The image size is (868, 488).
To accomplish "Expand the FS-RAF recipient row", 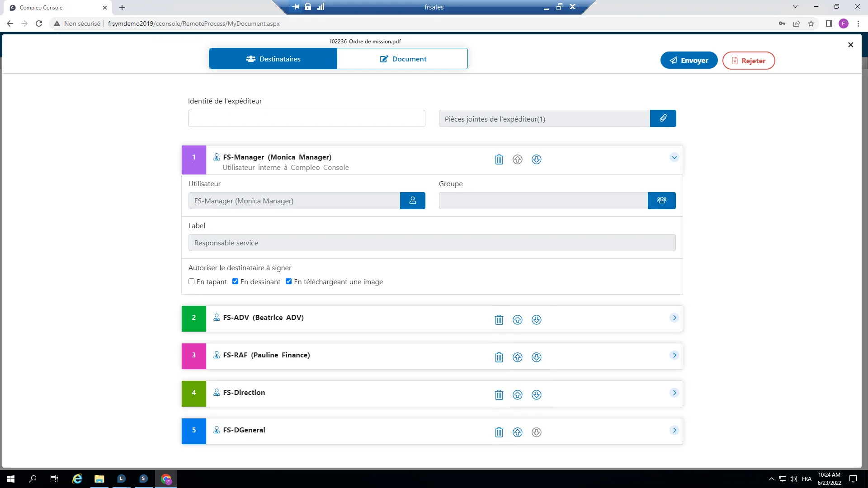I will [x=674, y=356].
